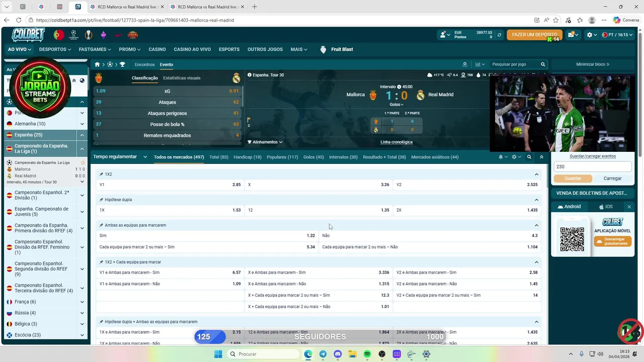
Task: Click the football breadcrumb icon
Action: click(110, 64)
